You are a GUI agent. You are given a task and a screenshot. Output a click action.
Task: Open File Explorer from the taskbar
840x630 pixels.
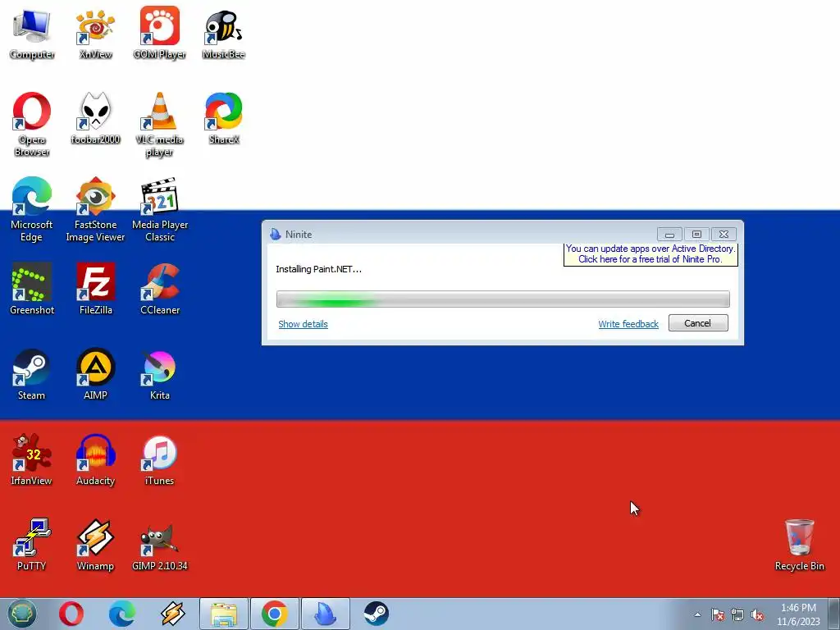pyautogui.click(x=224, y=614)
